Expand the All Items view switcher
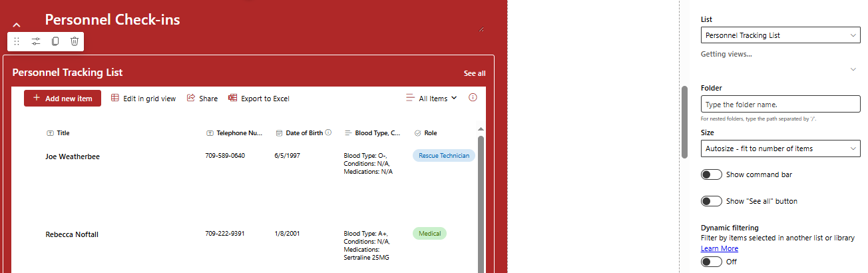Viewport: 868px width, 273px height. tap(431, 98)
